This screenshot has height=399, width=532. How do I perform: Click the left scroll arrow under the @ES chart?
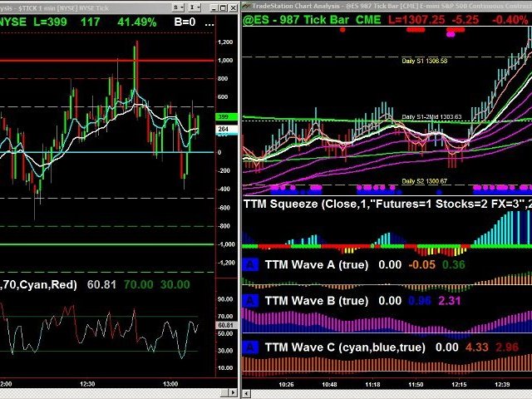[247, 393]
